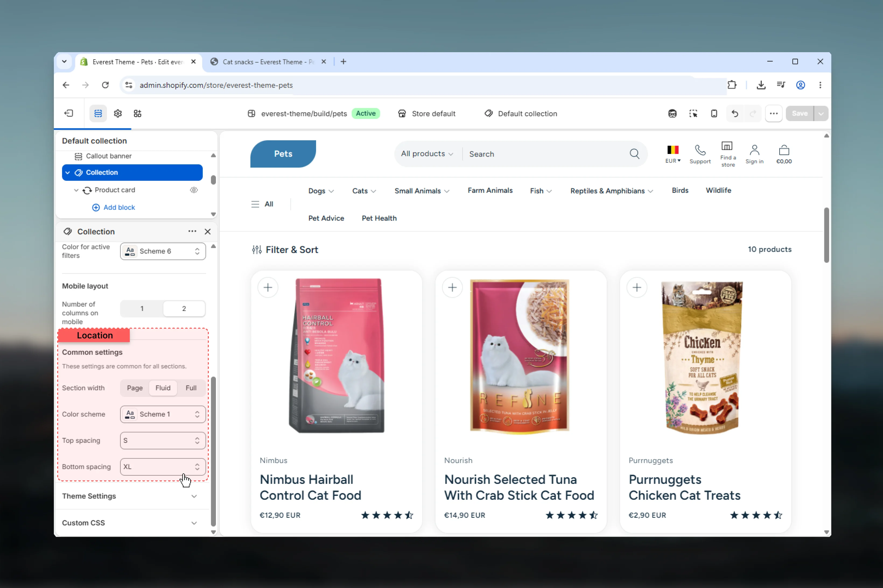The height and width of the screenshot is (588, 883).
Task: Open the editor more actions menu
Action: click(773, 113)
